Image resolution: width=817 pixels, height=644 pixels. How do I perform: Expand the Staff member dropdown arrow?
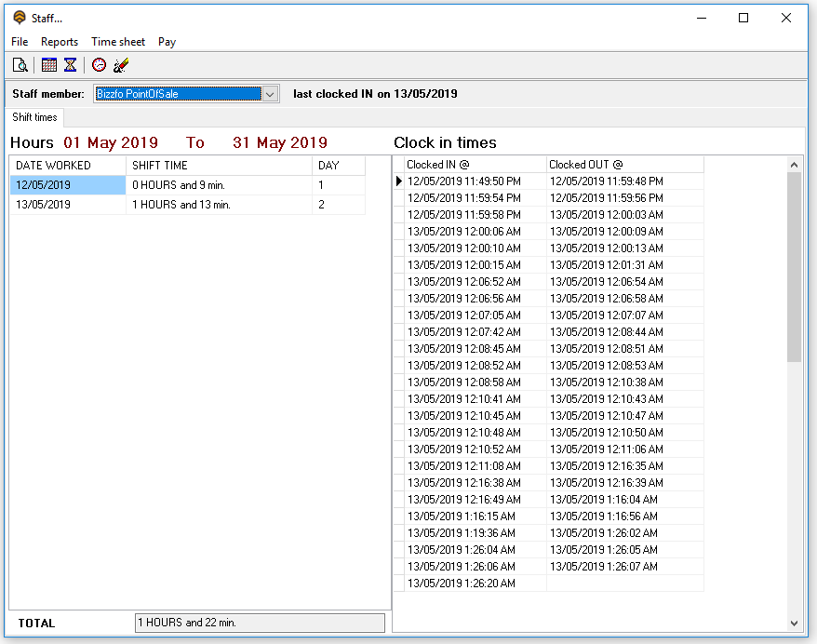pos(270,94)
